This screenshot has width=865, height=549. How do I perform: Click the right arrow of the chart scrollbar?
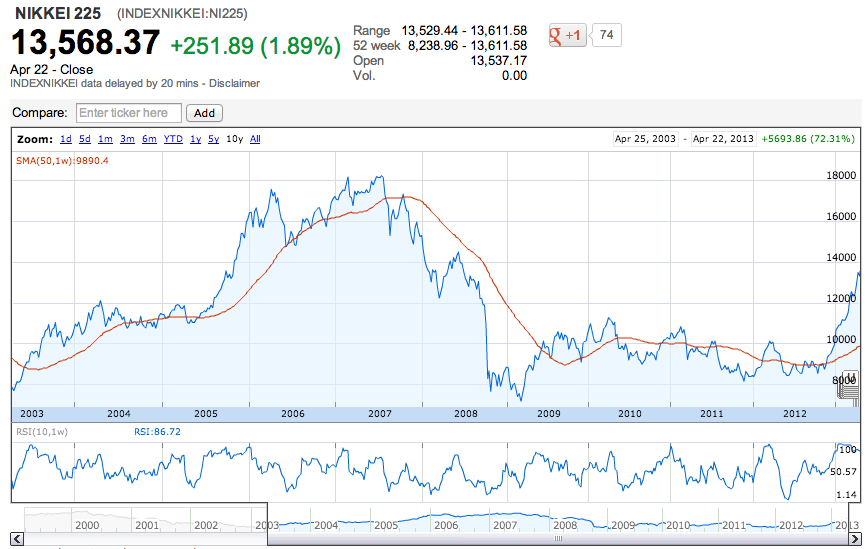pos(856,539)
